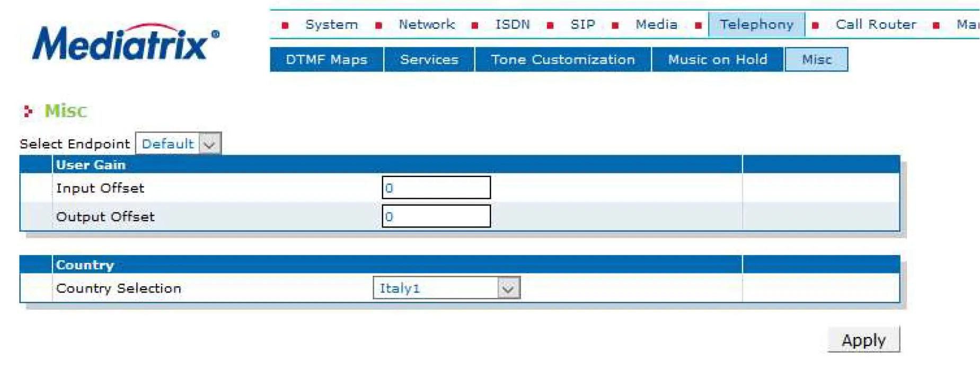Open the ISDN menu
The width and height of the screenshot is (980, 370).
pyautogui.click(x=512, y=25)
